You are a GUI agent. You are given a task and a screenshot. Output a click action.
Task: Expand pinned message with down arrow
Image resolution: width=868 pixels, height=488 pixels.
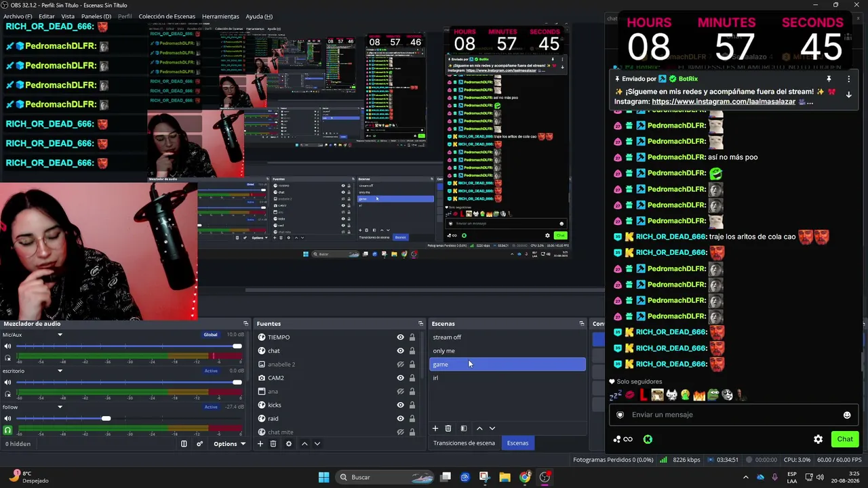pyautogui.click(x=848, y=95)
